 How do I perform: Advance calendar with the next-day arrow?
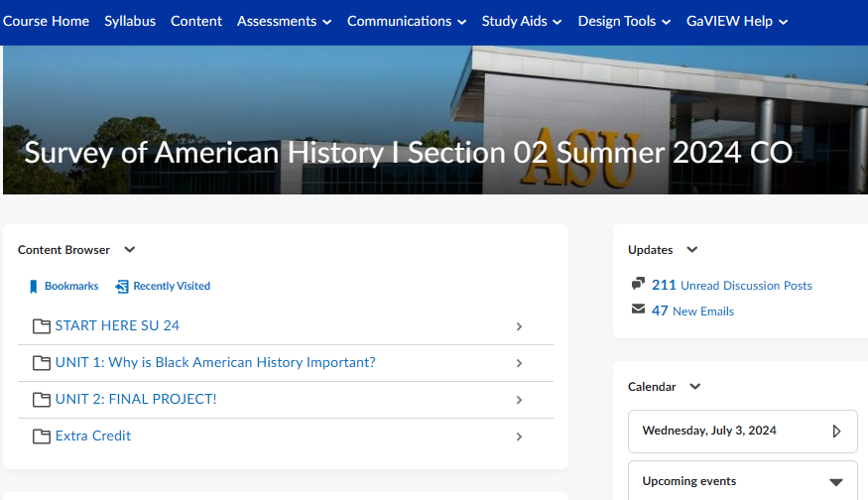tap(836, 432)
